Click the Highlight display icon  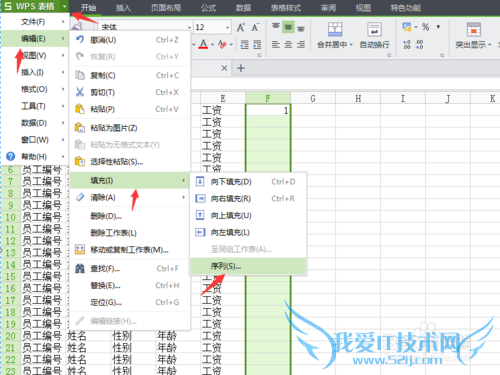point(473,29)
